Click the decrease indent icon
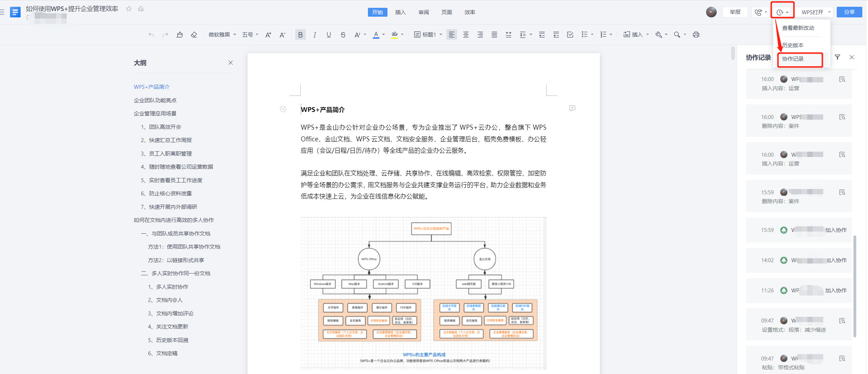 pos(542,34)
